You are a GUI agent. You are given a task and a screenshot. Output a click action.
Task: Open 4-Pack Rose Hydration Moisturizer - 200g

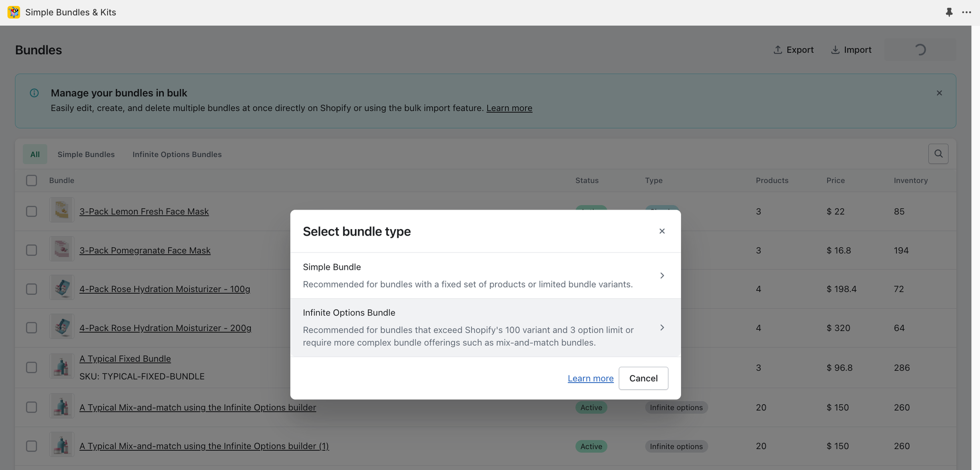click(x=165, y=328)
